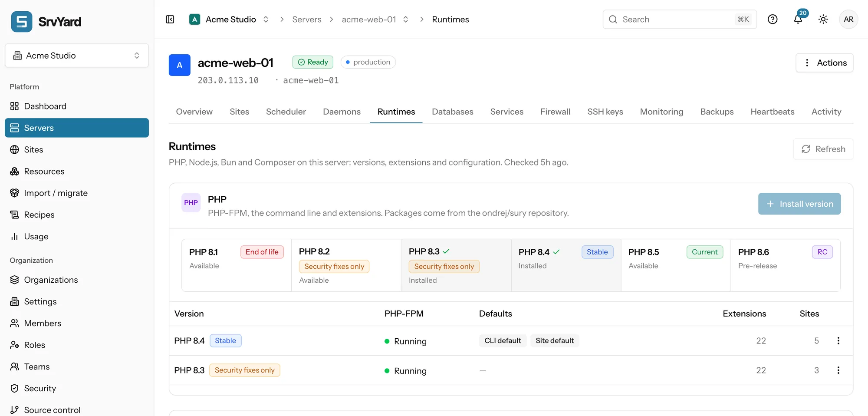Viewport: 868px width, 416px height.
Task: Open AR user avatar menu
Action: [848, 19]
